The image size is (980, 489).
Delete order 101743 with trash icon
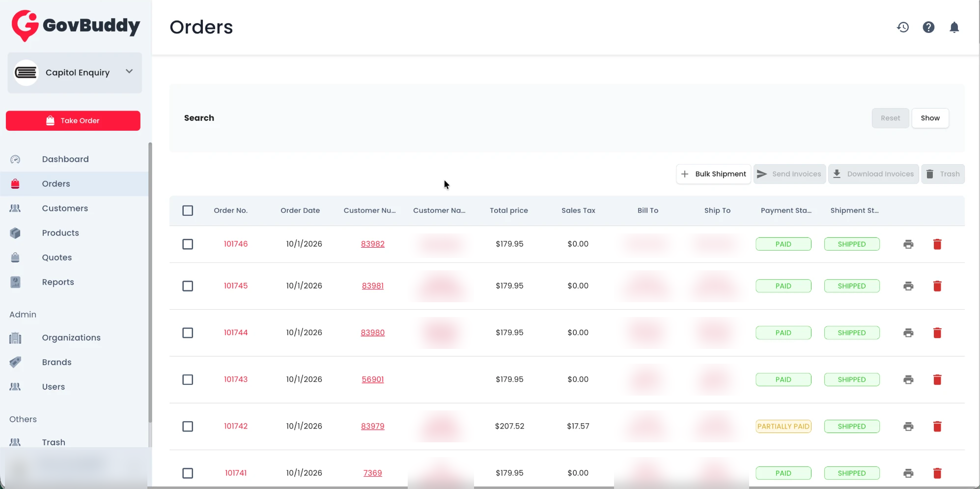937,379
